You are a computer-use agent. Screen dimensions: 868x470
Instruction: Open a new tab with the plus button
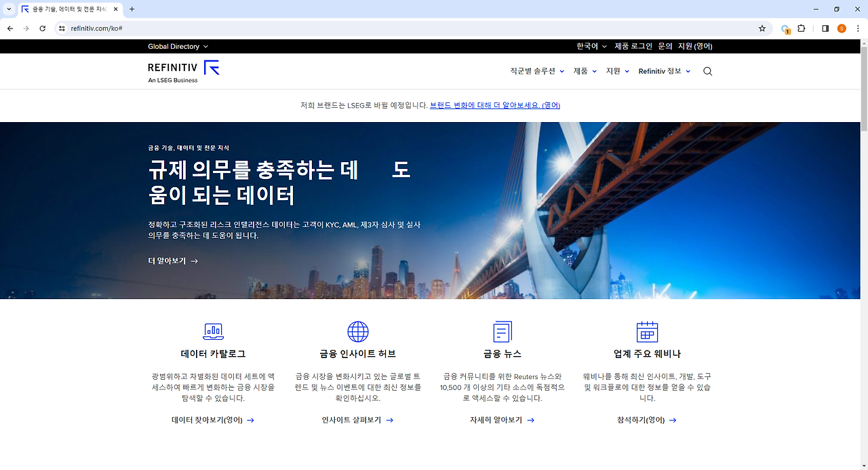coord(132,9)
